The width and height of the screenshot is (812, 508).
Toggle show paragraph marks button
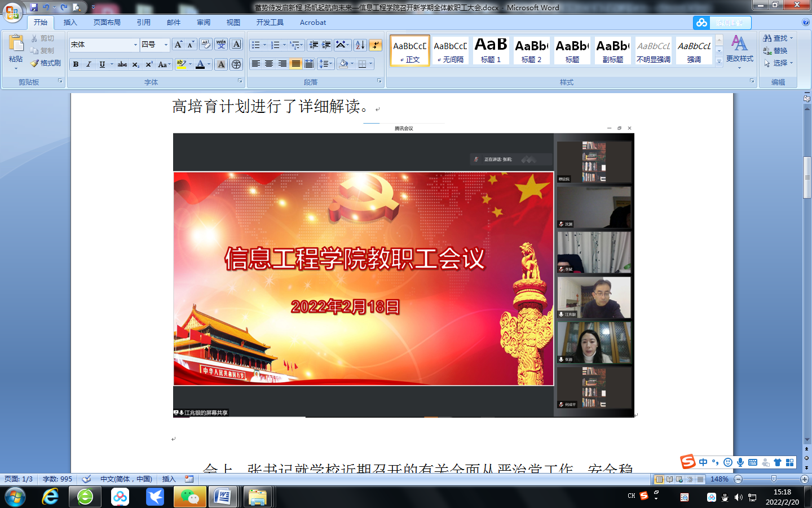click(x=376, y=45)
